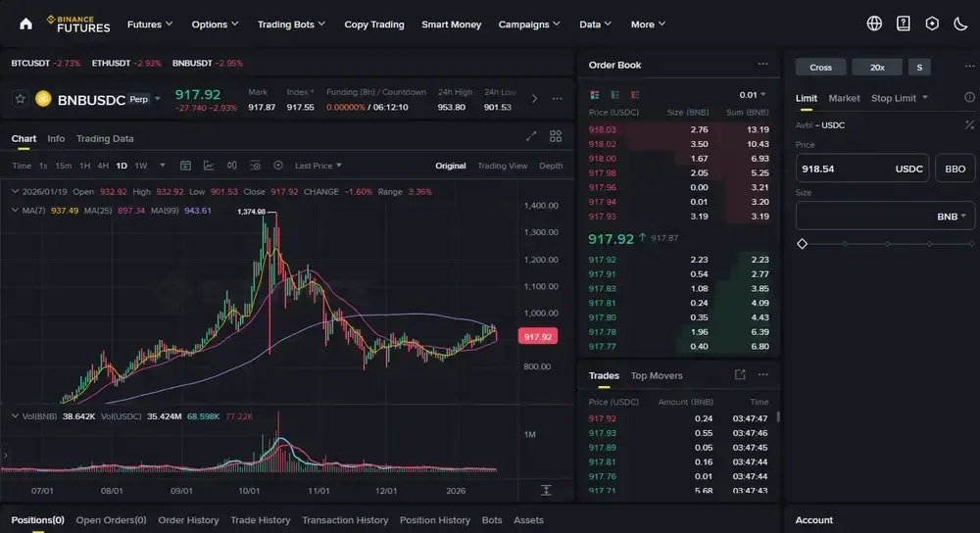
Task: Open the language globe icon
Action: (874, 24)
